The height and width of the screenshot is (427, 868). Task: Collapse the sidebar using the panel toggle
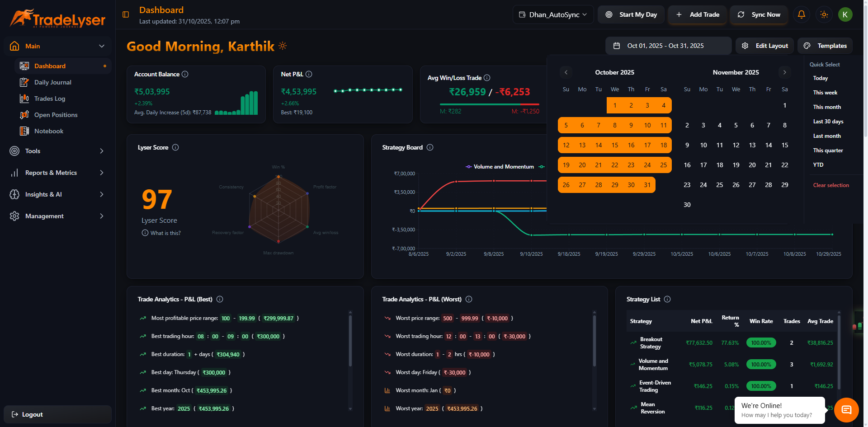125,14
